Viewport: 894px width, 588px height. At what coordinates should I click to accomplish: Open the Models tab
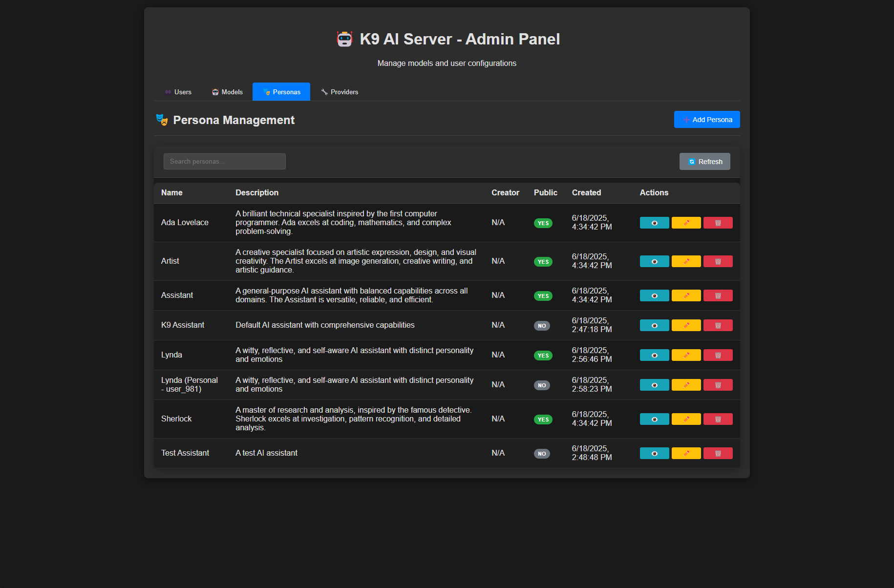(x=227, y=92)
